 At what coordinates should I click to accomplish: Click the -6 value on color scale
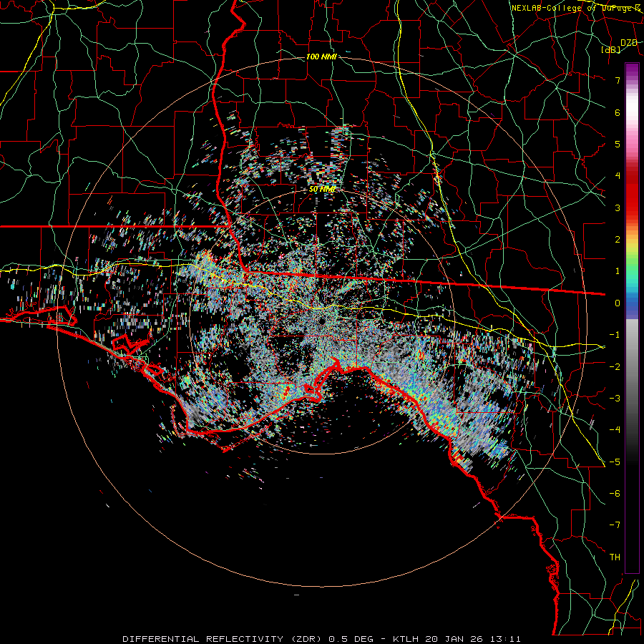615,494
